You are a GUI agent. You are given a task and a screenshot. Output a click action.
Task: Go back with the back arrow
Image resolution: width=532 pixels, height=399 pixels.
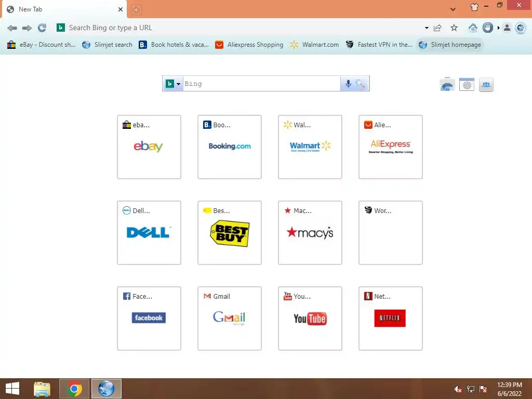(12, 28)
